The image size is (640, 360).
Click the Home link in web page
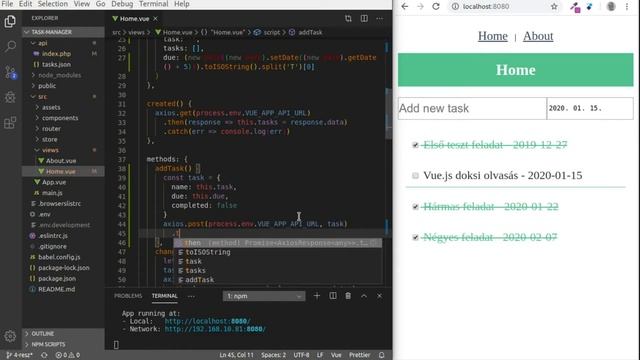point(493,36)
